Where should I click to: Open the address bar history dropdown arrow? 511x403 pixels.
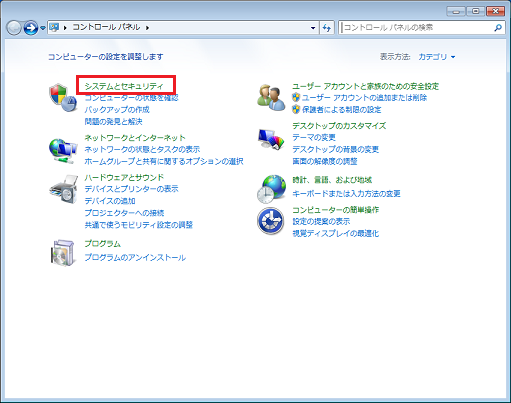(x=313, y=28)
